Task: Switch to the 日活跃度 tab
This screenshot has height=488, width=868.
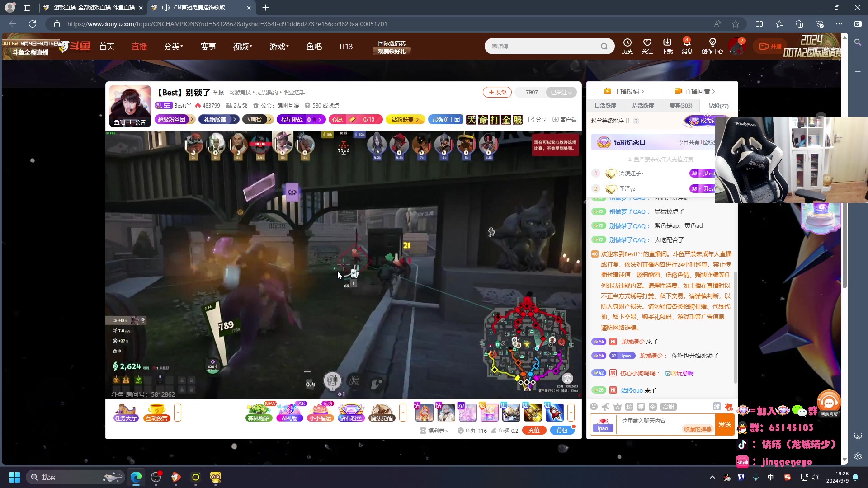Action: pos(605,105)
